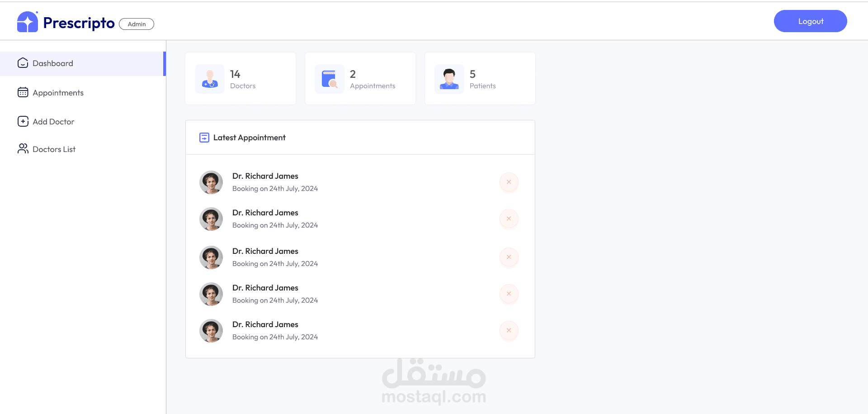Image resolution: width=868 pixels, height=414 pixels.
Task: Click the Appointments calendar icon in sidebar
Action: click(23, 92)
